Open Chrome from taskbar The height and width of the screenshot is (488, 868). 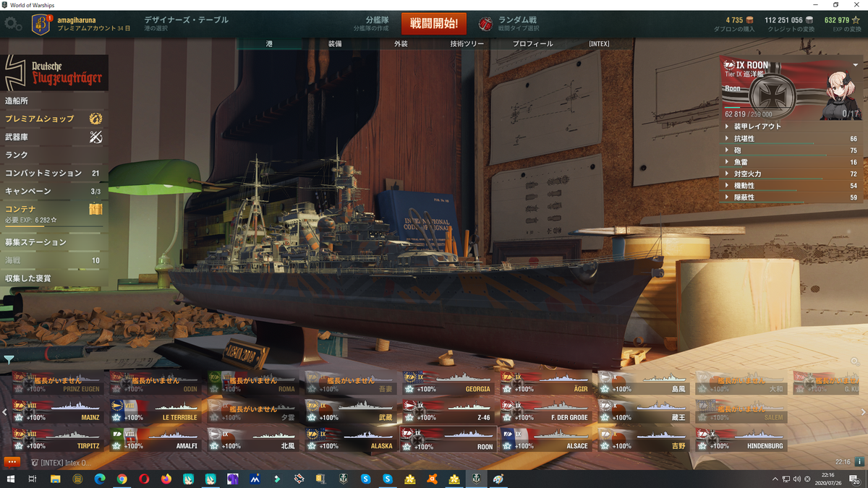[x=122, y=479]
